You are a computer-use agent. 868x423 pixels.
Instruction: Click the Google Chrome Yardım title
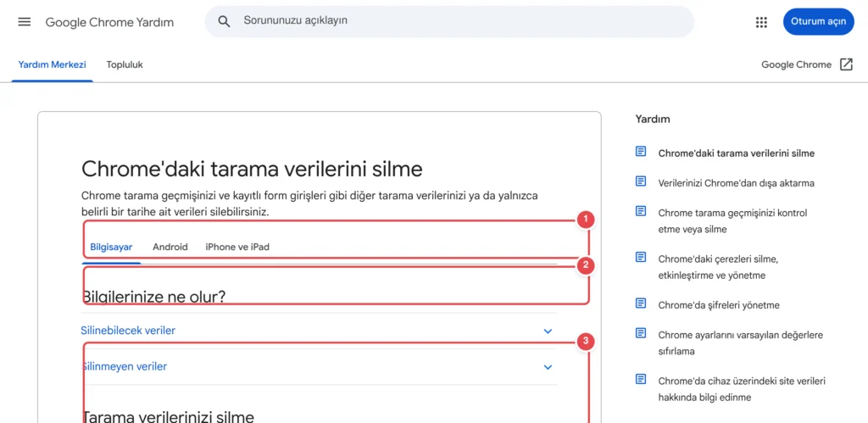point(109,22)
